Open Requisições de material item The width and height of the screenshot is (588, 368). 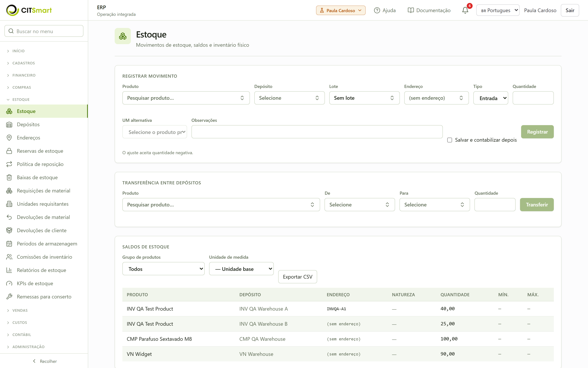tap(44, 191)
